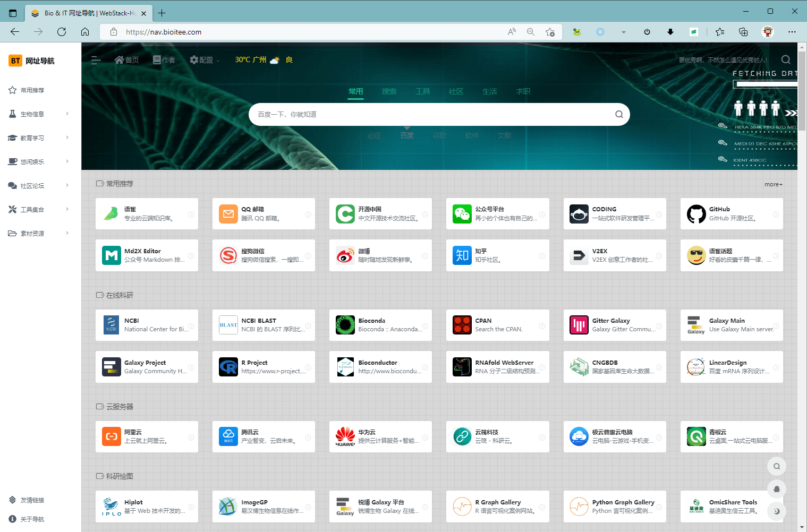This screenshot has width=807, height=532.
Task: Select the 工具 search tab
Action: [x=423, y=91]
